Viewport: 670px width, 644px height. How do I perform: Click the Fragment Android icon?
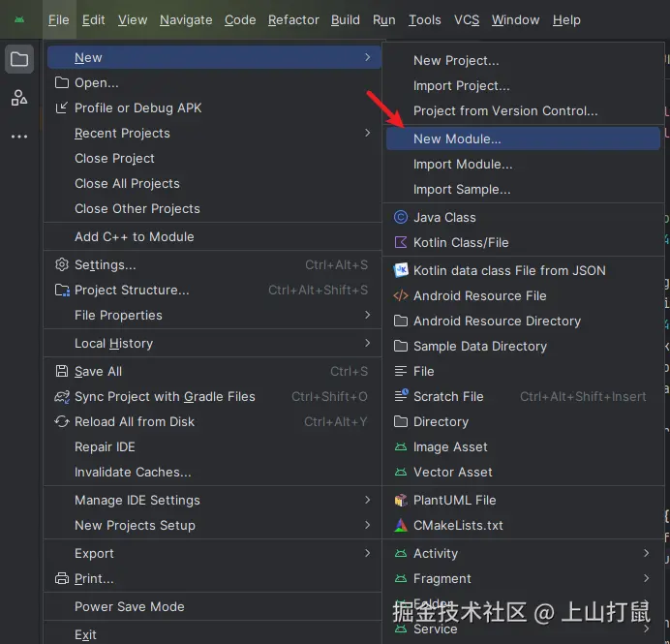click(401, 578)
